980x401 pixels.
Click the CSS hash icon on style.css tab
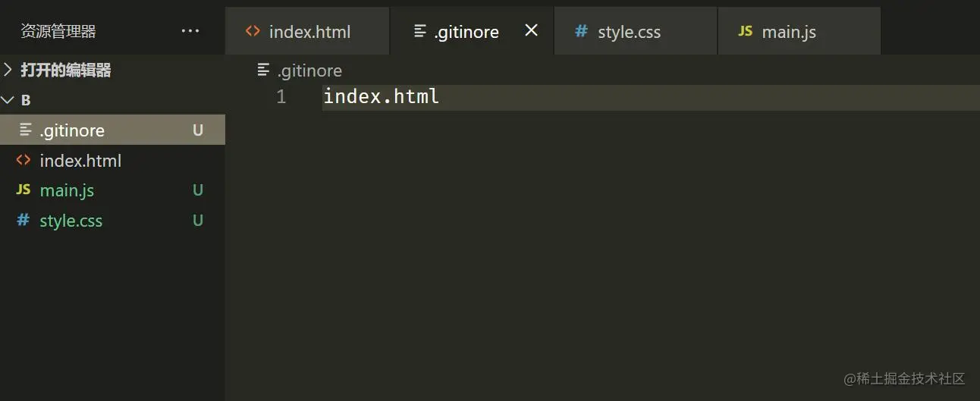(x=581, y=31)
